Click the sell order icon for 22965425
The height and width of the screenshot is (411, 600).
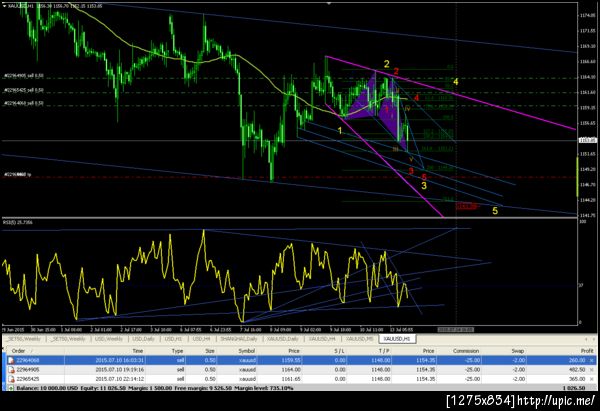point(11,379)
